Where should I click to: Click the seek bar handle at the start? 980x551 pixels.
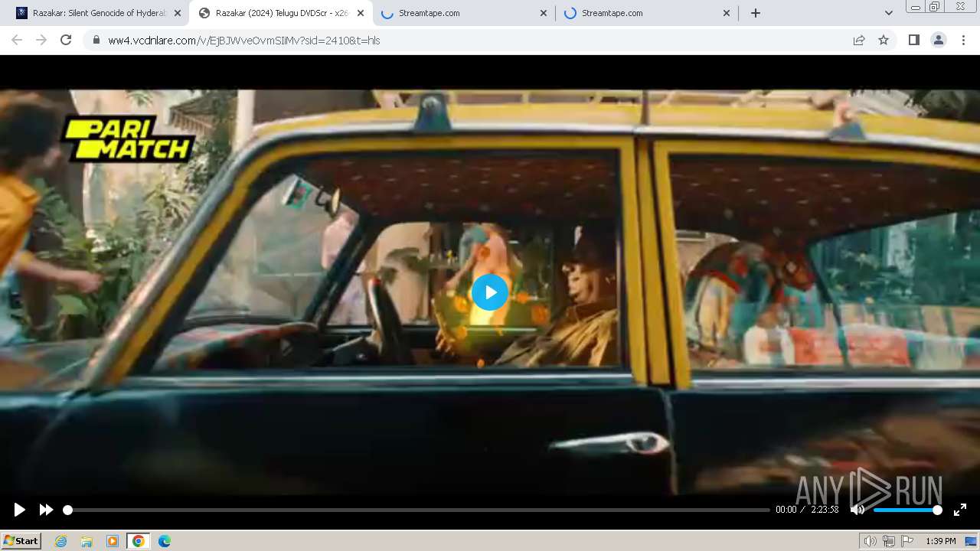point(67,510)
